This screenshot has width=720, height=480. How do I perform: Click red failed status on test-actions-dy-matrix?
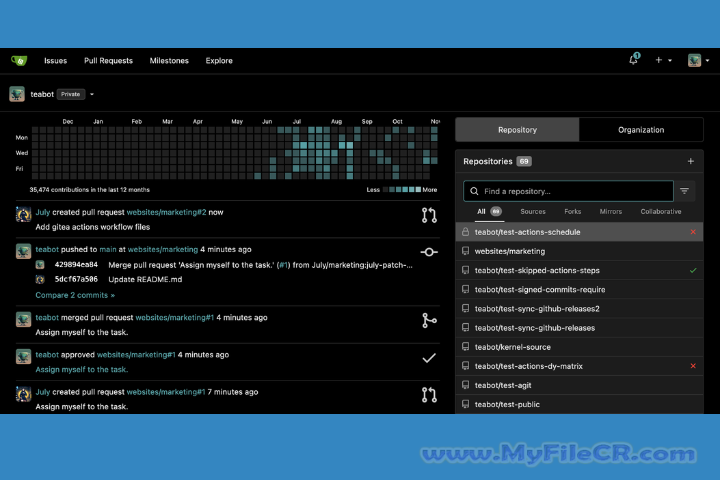point(693,366)
